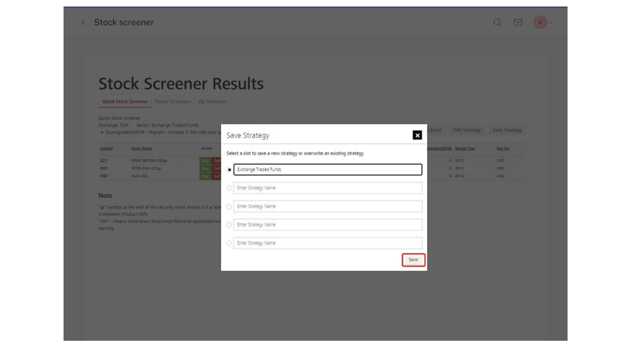Click the fourth Enter Strategy Name field
The height and width of the screenshot is (364, 632).
pos(328,225)
